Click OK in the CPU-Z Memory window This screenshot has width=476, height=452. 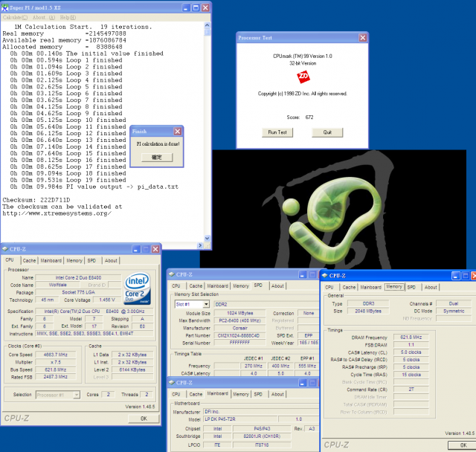463,445
